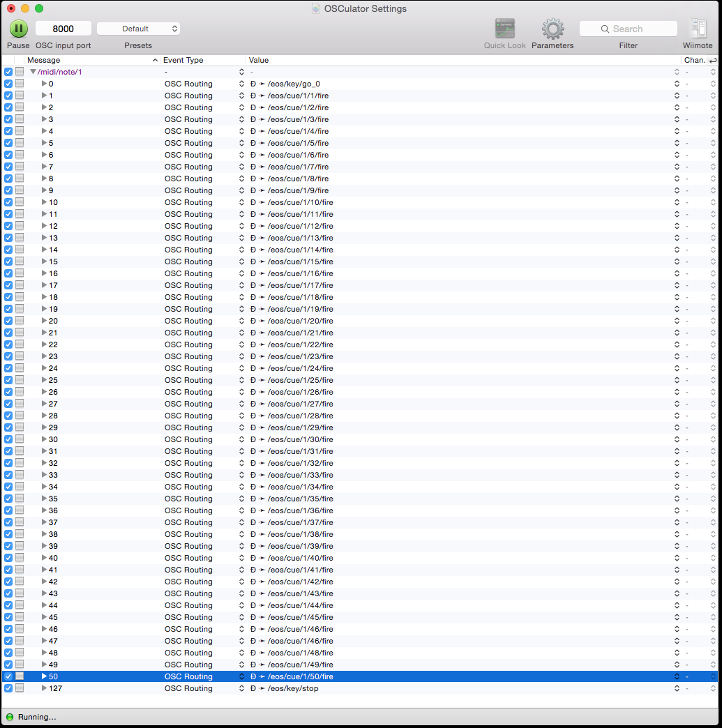Sort by the Message column header
Viewport: 722px width, 728px height.
[x=92, y=60]
